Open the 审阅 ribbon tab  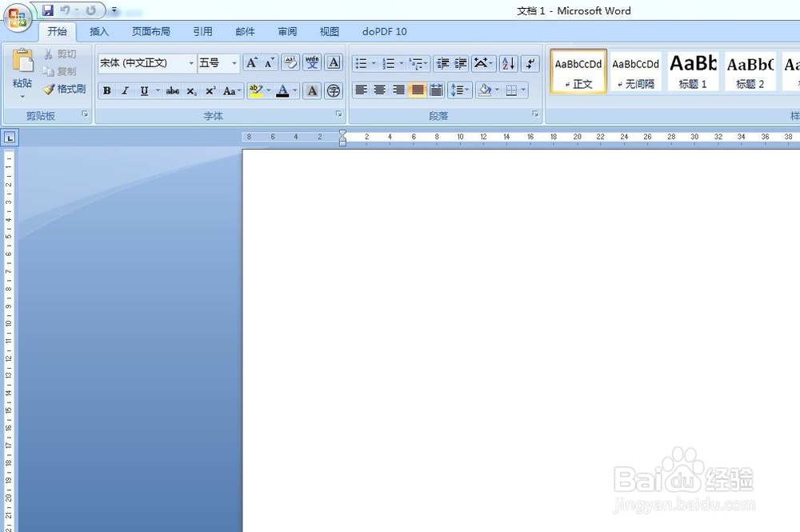[287, 32]
